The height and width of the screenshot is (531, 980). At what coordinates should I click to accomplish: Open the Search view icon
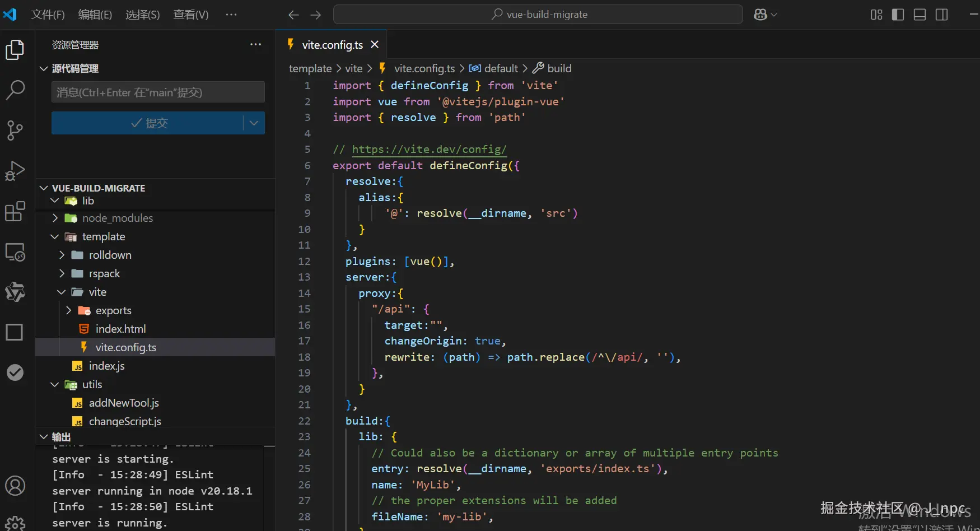(15, 90)
